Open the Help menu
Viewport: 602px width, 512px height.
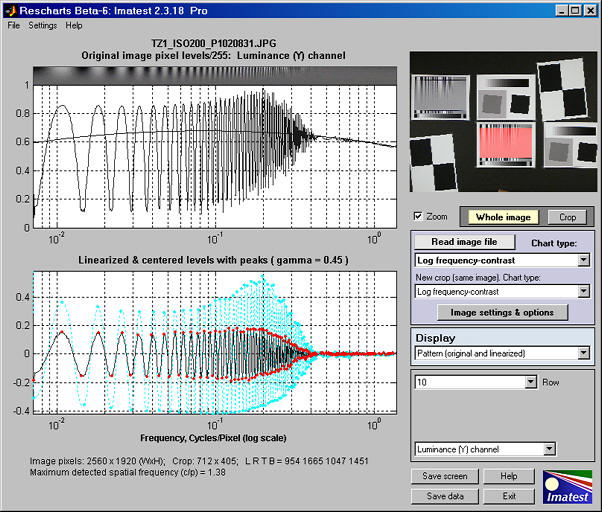pos(74,25)
